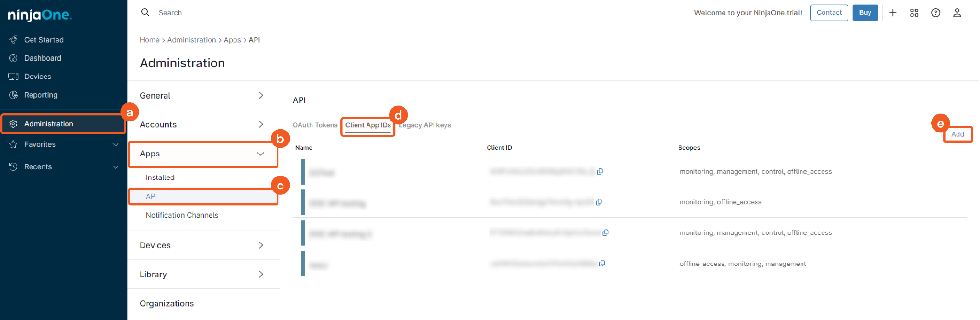
Task: Open Get Started rocket icon
Action: point(13,40)
